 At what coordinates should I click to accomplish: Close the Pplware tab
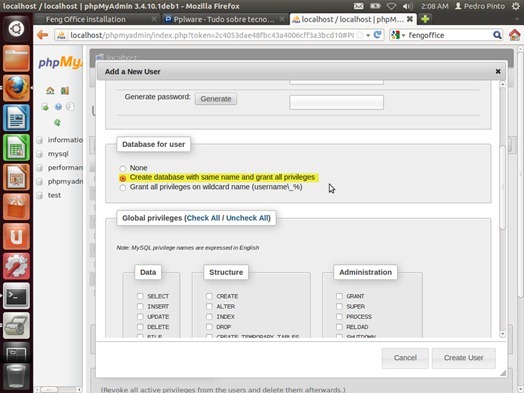coord(282,19)
